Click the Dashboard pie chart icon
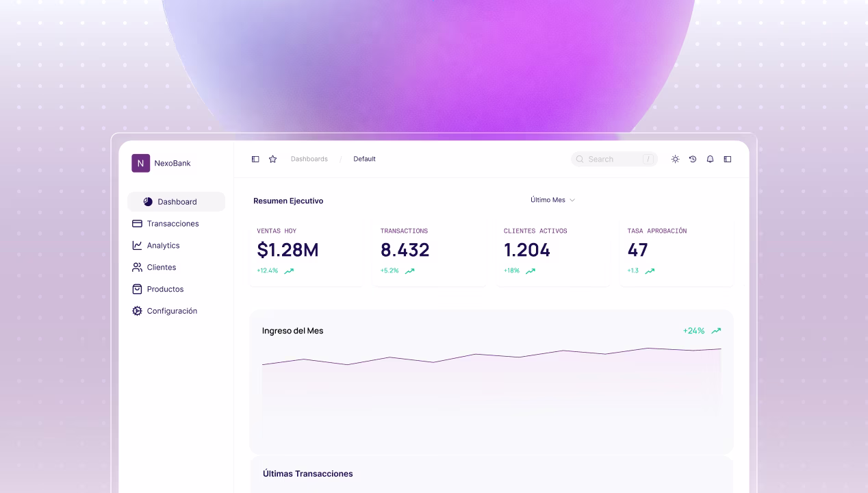Viewport: 868px width, 493px height. point(148,201)
